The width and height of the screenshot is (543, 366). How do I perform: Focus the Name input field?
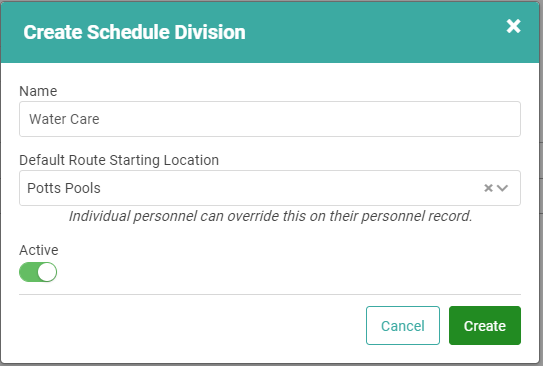pos(270,119)
